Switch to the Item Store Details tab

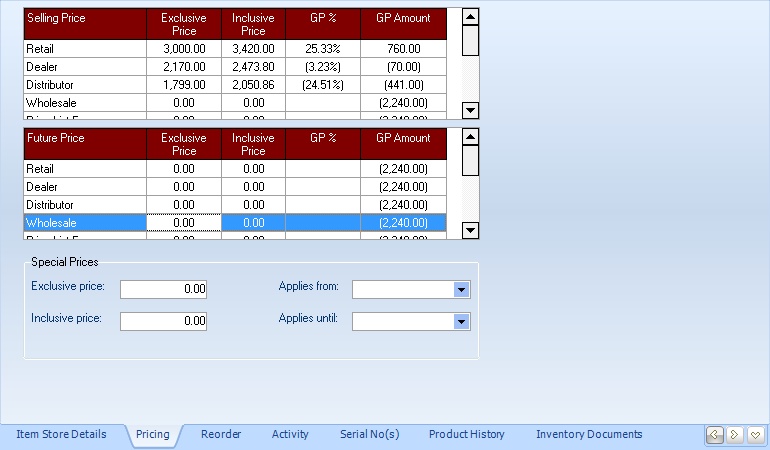point(61,435)
